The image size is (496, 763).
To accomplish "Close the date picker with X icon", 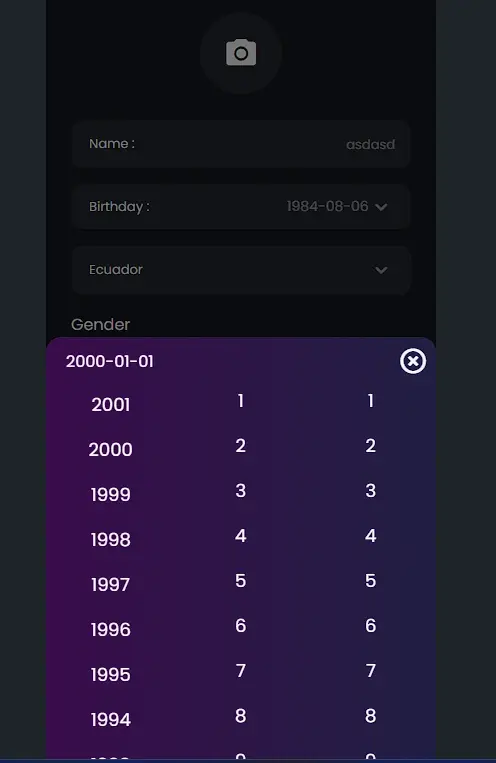I will pos(413,361).
